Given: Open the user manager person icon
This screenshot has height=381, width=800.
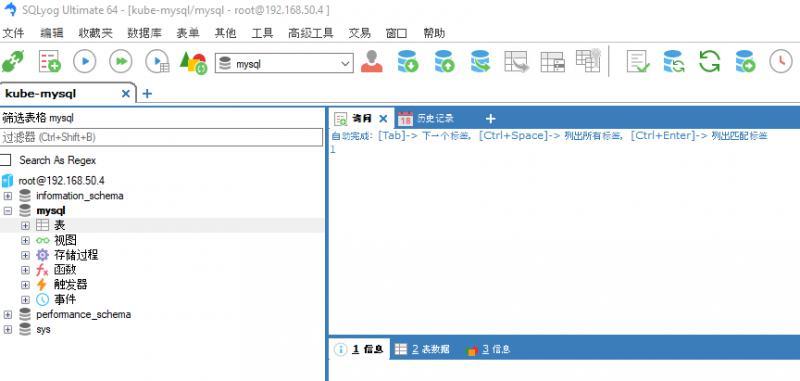Looking at the screenshot, I should tap(371, 62).
